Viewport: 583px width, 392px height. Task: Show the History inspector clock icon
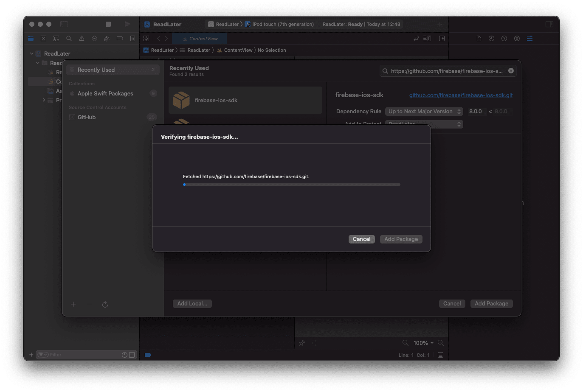pos(491,38)
